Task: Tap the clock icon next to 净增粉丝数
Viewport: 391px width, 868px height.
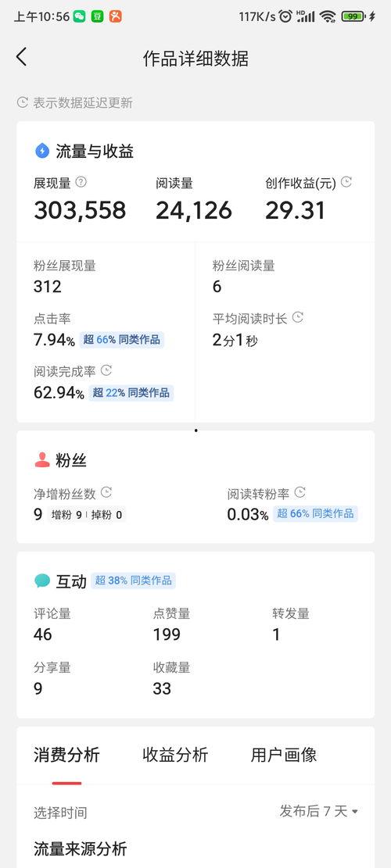Action: pyautogui.click(x=106, y=492)
